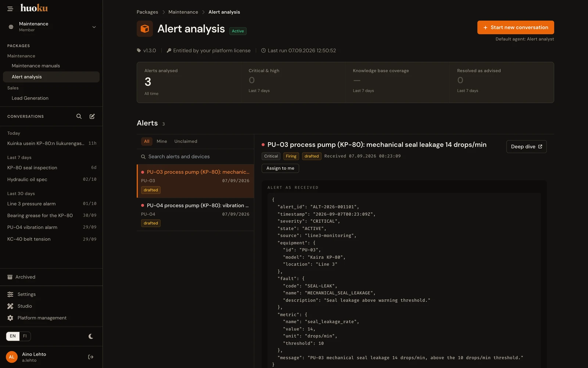This screenshot has width=588, height=368.
Task: Open Hydraulic oil spec conversation
Action: pos(51,180)
